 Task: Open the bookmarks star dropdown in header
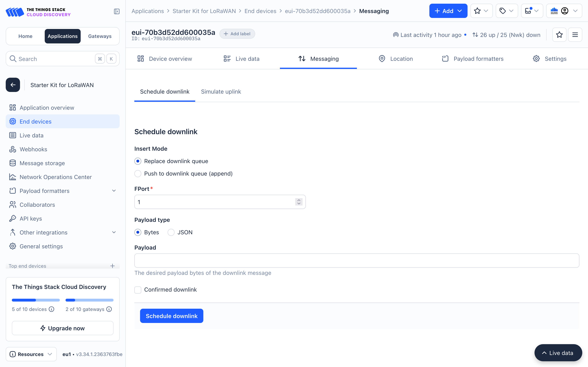[481, 11]
